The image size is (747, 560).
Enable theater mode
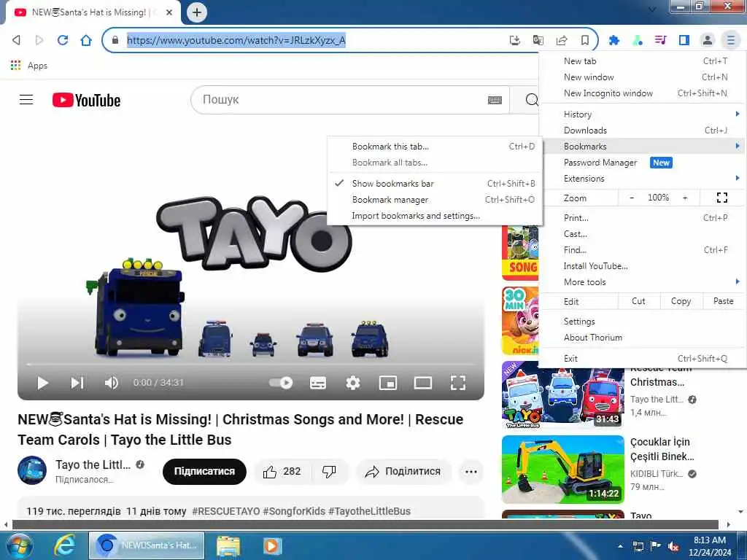[423, 383]
